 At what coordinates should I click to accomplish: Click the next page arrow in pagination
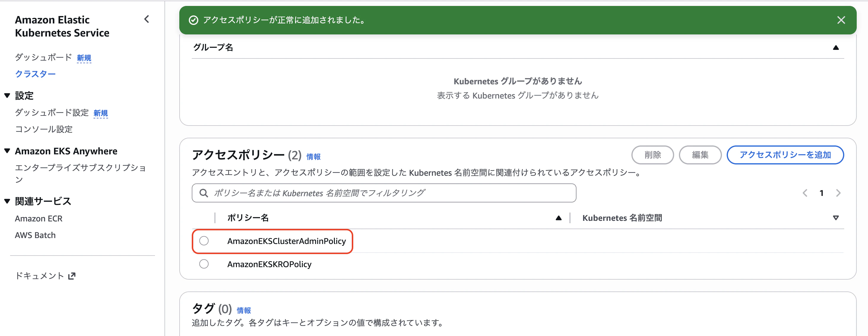839,193
